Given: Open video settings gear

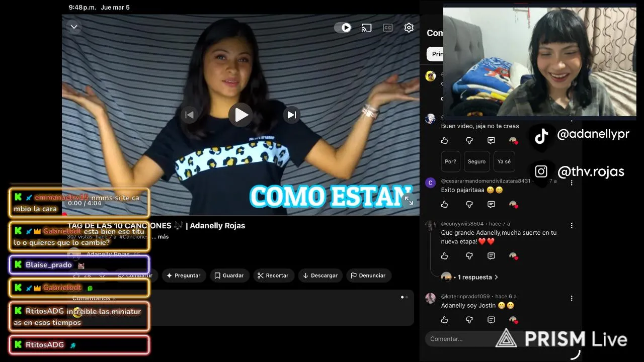Looking at the screenshot, I should point(409,28).
